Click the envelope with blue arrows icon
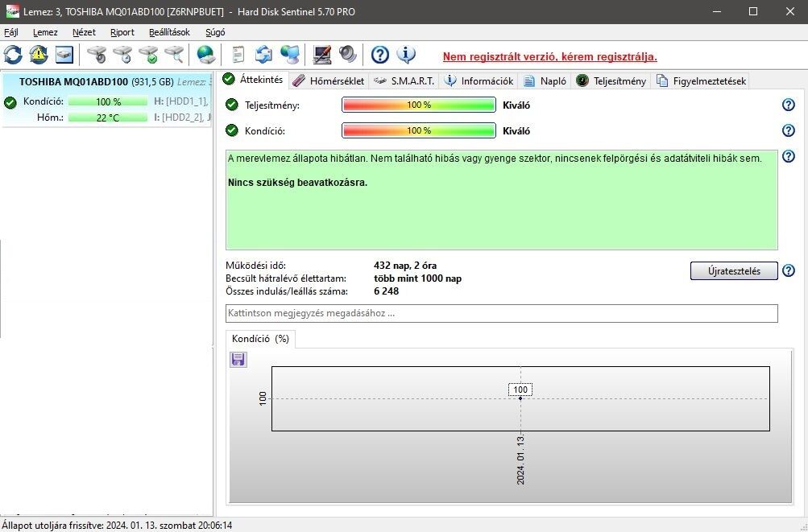Viewport: 808px width, 532px height. (264, 55)
